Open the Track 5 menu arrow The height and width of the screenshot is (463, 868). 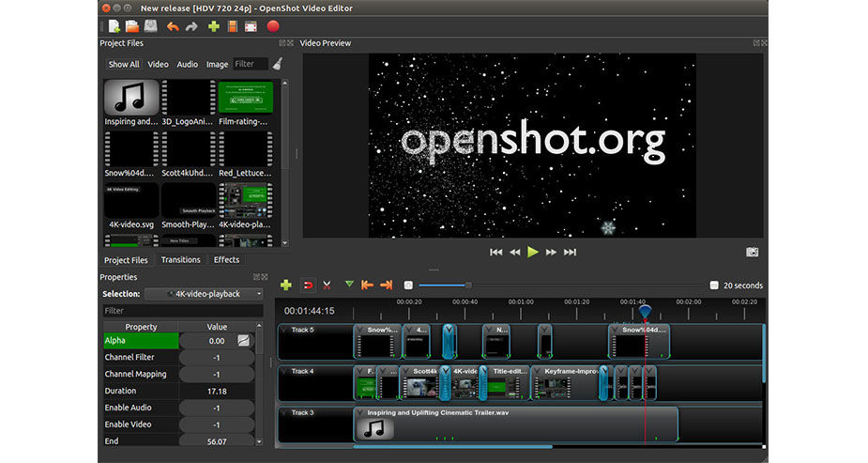(285, 331)
